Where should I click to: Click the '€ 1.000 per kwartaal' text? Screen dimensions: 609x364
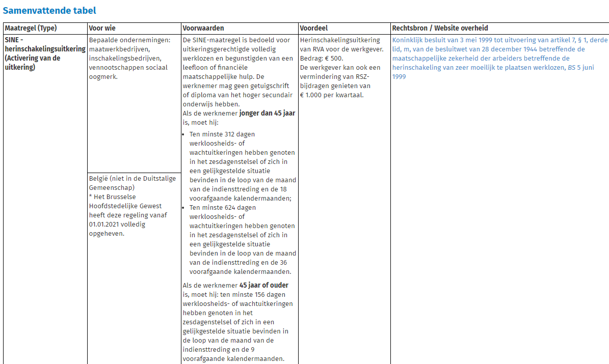coord(332,95)
